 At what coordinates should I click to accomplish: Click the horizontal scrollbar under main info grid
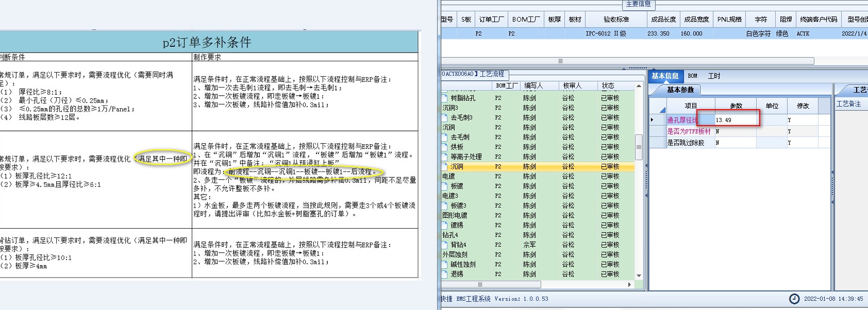pyautogui.click(x=627, y=61)
